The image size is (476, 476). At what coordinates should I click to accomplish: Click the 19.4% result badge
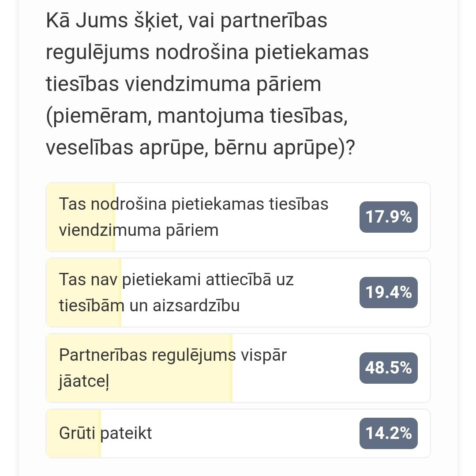pyautogui.click(x=389, y=292)
